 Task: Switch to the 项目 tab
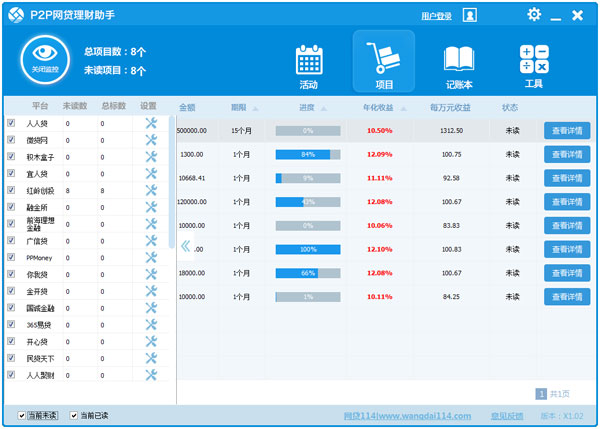[x=383, y=64]
